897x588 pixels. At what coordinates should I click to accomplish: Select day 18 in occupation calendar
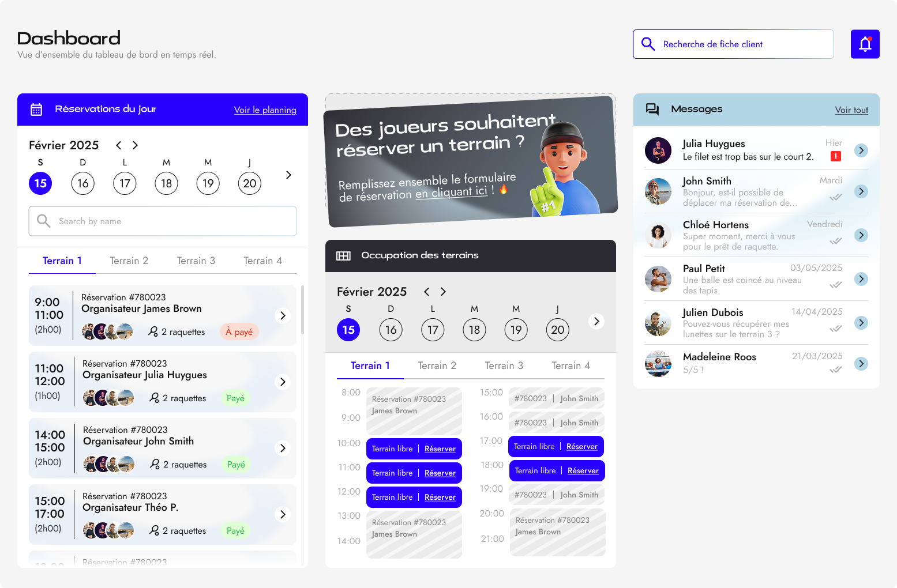tap(474, 330)
